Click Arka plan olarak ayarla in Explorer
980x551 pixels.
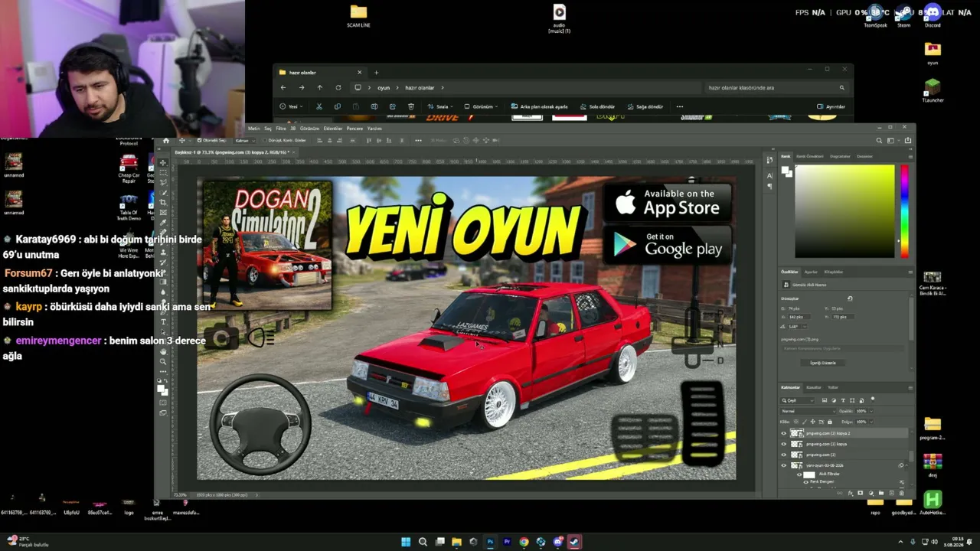coord(540,107)
